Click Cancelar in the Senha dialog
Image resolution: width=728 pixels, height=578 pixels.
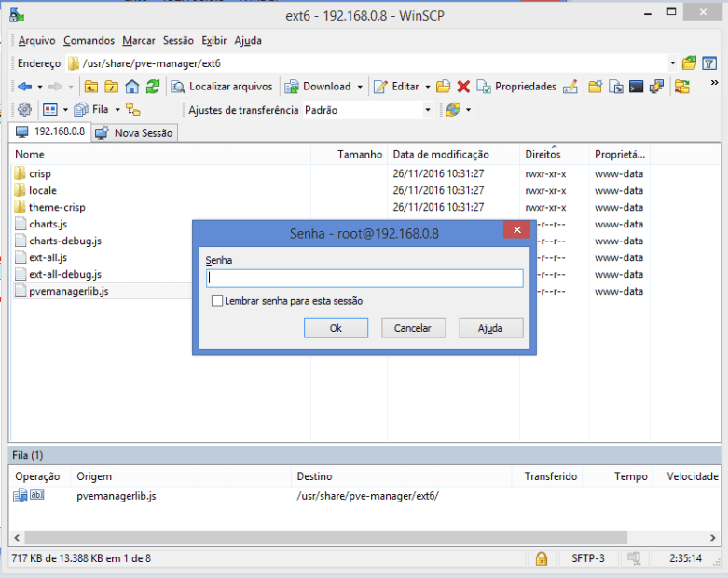(x=413, y=328)
